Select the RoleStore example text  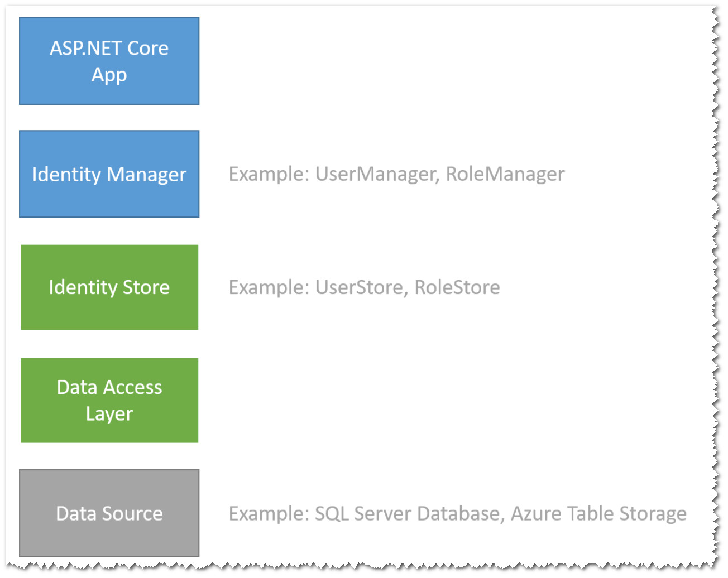click(x=457, y=287)
